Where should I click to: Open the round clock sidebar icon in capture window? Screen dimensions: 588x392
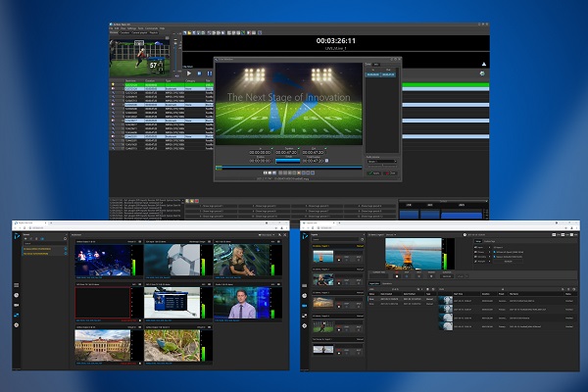point(304,296)
